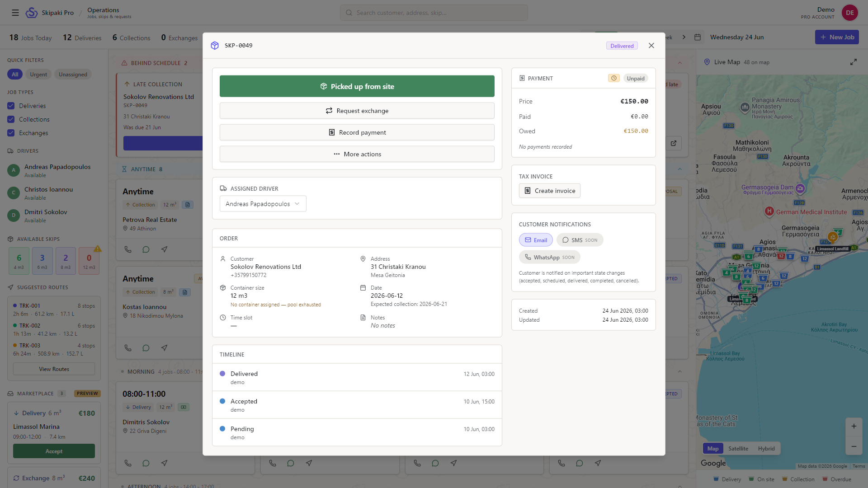Switch map to Hybrid view
Screen dimensions: 868x488
pos(766,448)
